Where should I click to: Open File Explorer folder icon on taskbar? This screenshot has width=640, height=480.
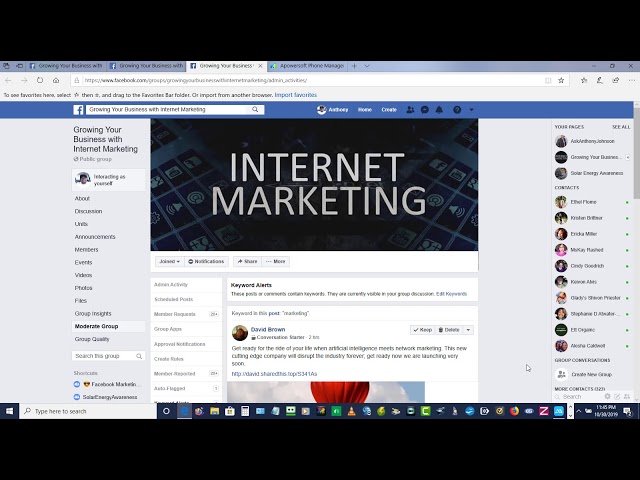click(214, 411)
